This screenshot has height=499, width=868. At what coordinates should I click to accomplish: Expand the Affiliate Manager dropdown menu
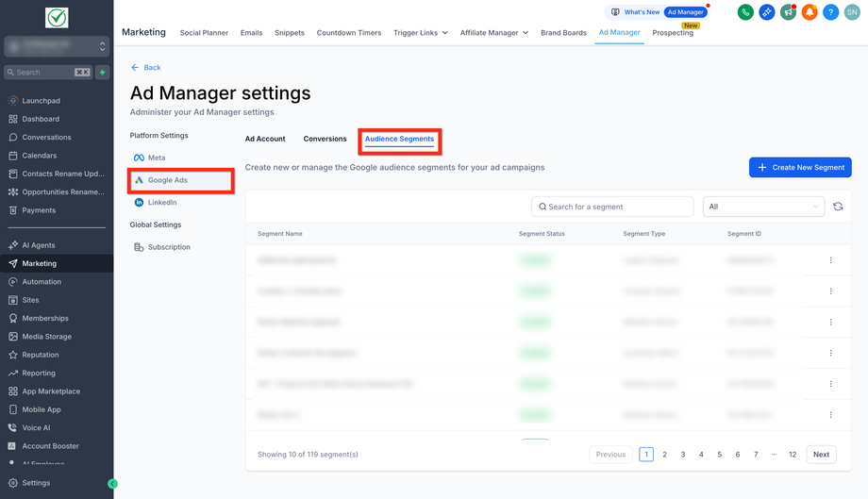[494, 33]
